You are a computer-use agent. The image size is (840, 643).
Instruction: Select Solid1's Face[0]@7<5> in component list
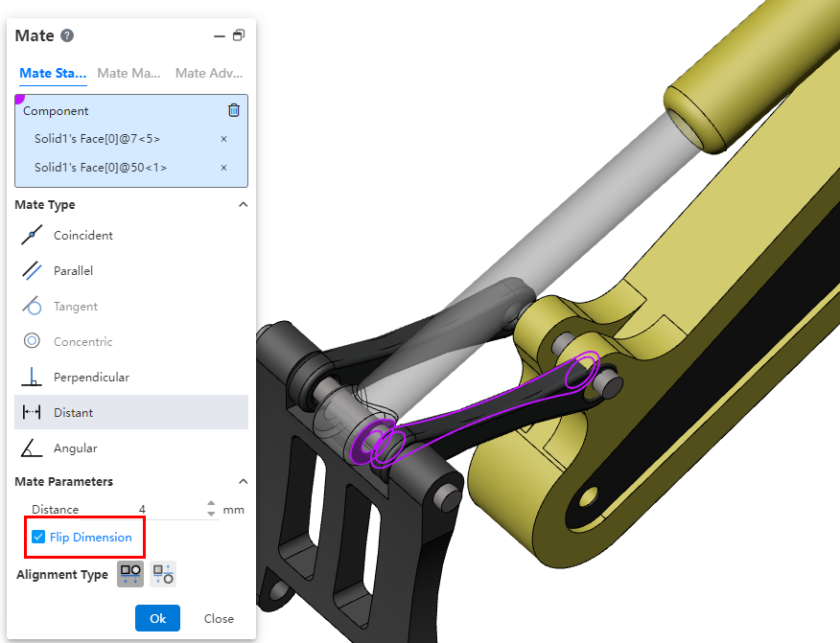coord(97,139)
